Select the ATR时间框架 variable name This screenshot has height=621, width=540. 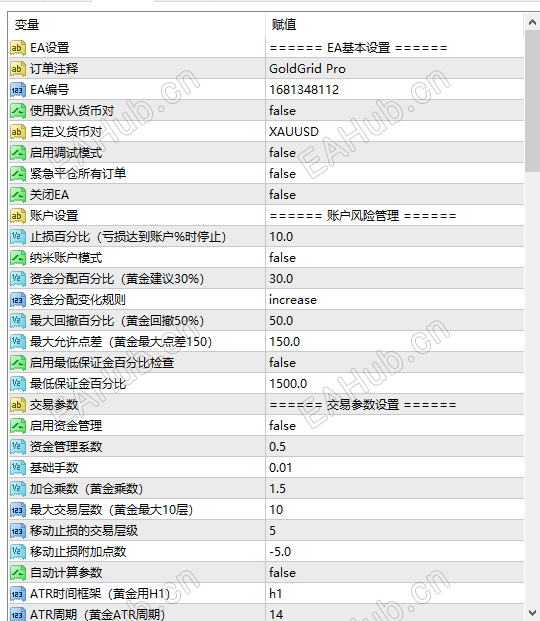point(100,594)
